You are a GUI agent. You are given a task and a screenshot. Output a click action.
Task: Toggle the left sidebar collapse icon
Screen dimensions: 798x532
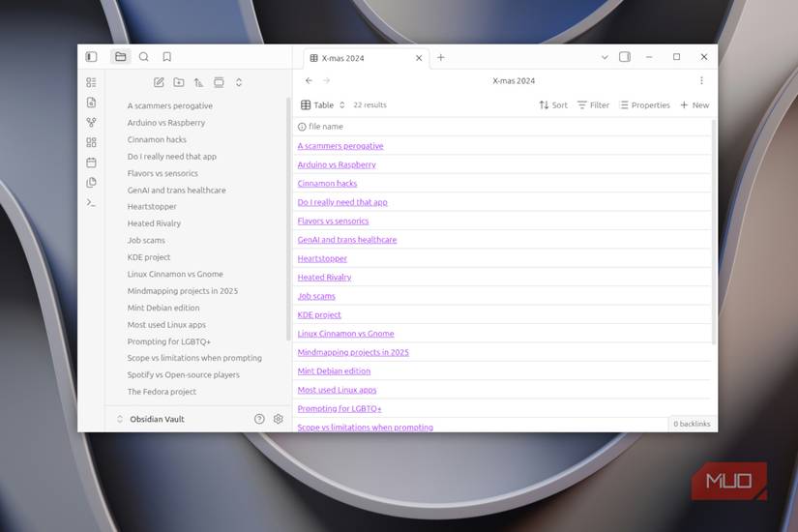pyautogui.click(x=91, y=56)
